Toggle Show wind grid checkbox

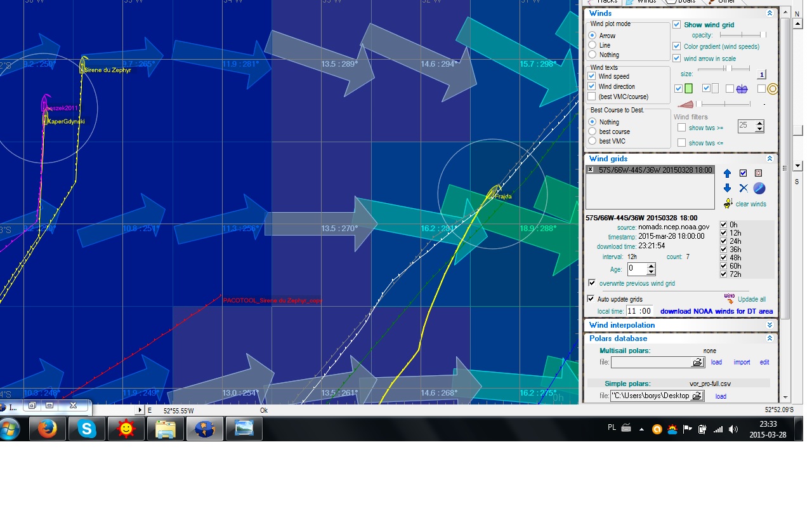click(677, 25)
